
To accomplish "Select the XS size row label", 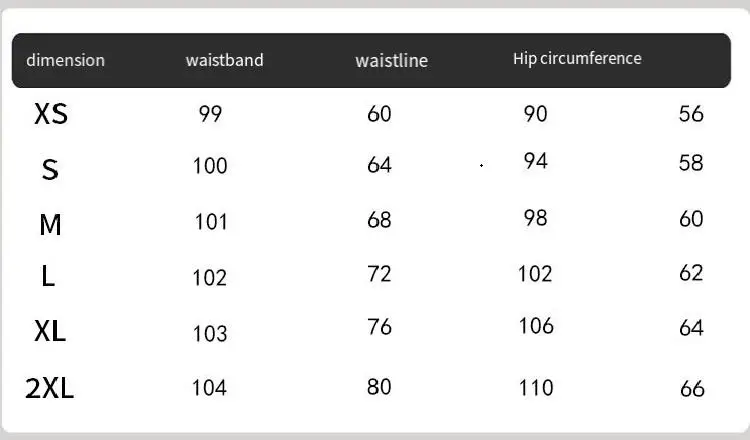I will (x=51, y=114).
